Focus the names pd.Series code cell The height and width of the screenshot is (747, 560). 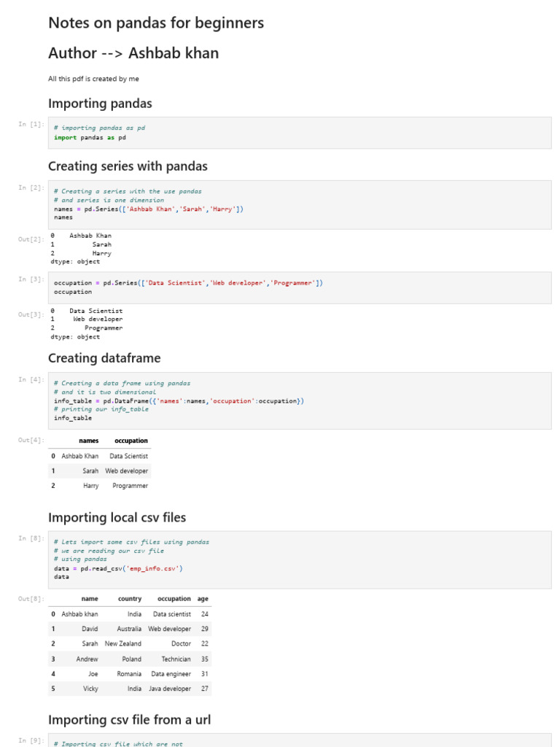pyautogui.click(x=299, y=204)
